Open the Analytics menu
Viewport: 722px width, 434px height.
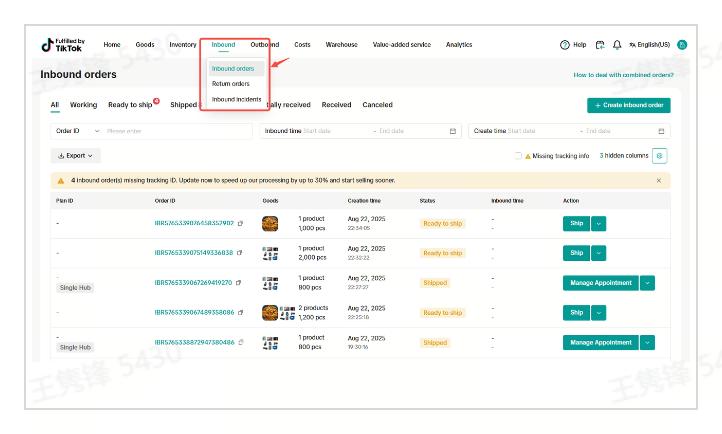pos(459,45)
